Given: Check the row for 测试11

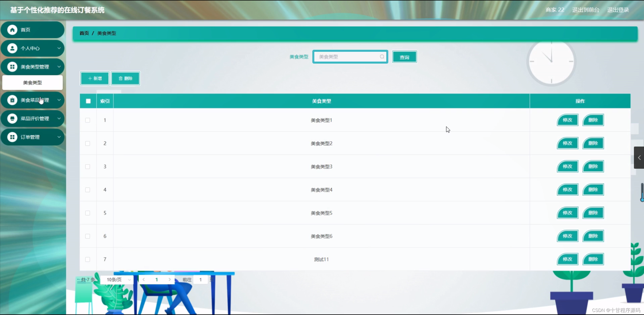Looking at the screenshot, I should [88, 259].
